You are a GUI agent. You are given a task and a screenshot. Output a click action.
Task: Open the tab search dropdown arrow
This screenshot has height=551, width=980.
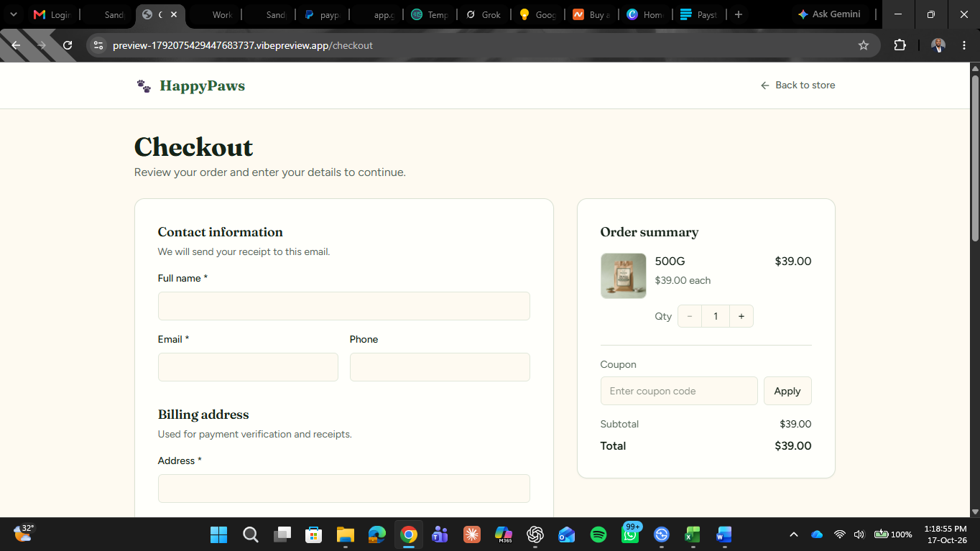tap(13, 14)
